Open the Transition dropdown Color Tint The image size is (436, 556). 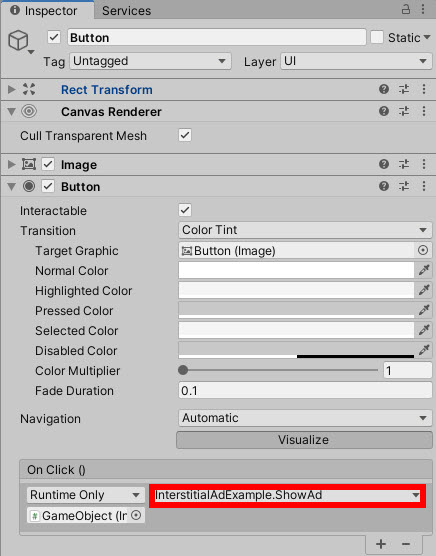(x=305, y=230)
